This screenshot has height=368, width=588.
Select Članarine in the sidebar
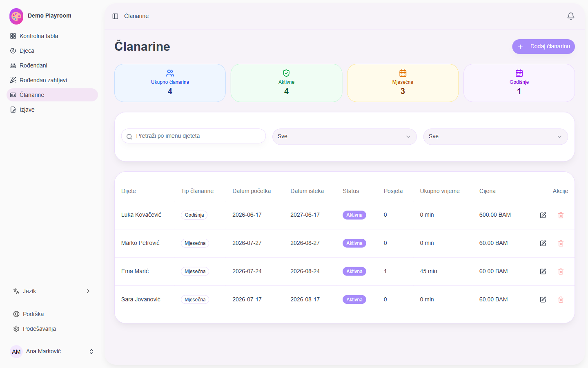[52, 95]
